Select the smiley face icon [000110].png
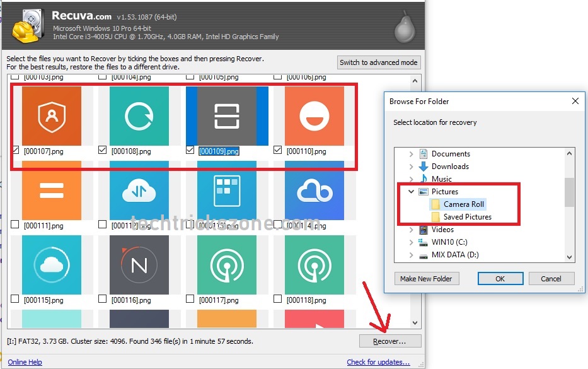The image size is (588, 369). tap(314, 116)
